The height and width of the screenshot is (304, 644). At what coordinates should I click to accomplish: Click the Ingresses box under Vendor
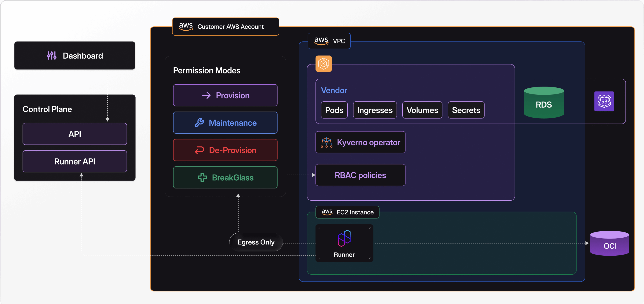[375, 110]
